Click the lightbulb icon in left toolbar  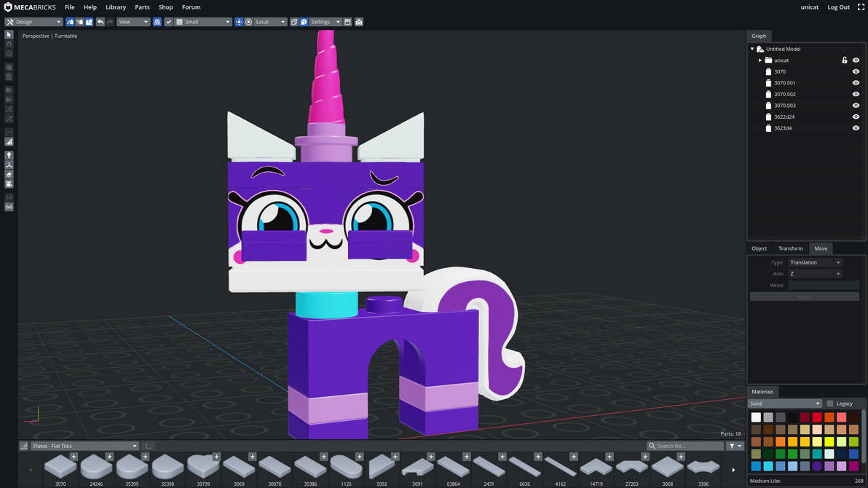9,156
